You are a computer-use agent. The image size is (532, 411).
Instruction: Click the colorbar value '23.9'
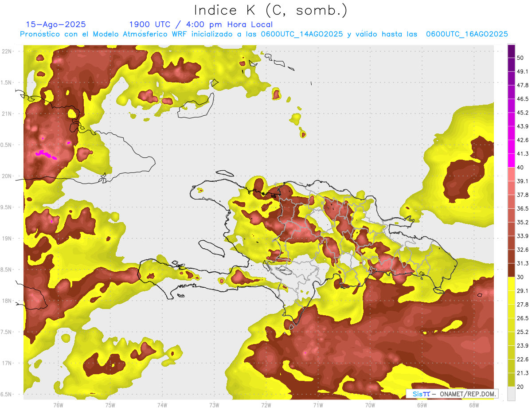click(523, 346)
